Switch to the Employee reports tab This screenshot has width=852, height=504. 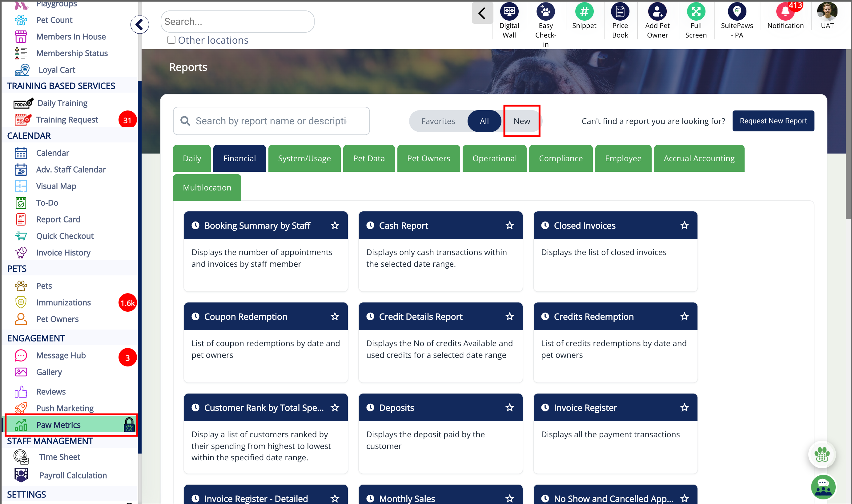(623, 158)
